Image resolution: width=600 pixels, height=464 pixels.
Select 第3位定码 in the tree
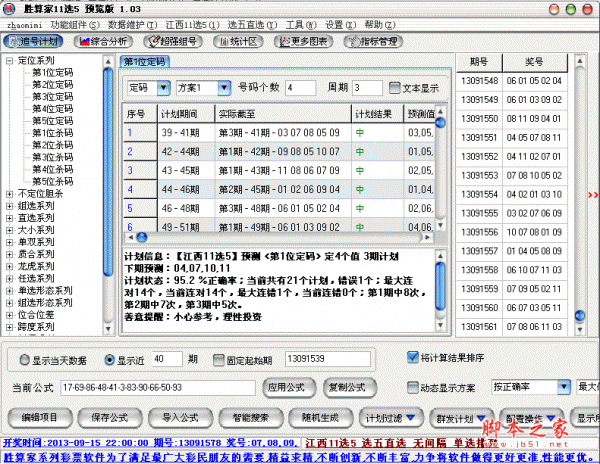click(x=52, y=97)
